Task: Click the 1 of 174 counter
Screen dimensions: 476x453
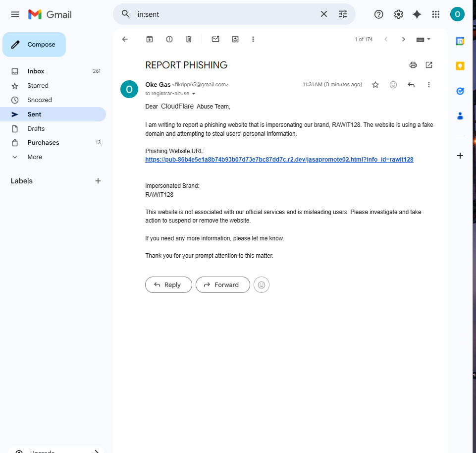Action: coord(364,39)
